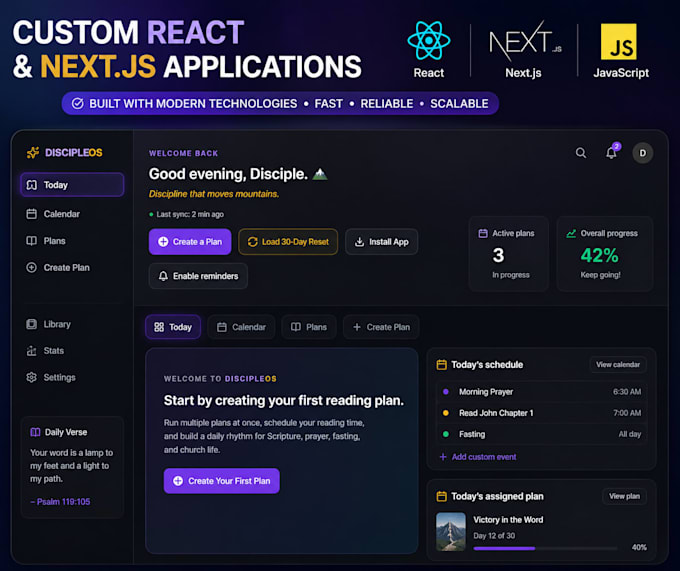Open Settings in the sidebar

coord(51,377)
